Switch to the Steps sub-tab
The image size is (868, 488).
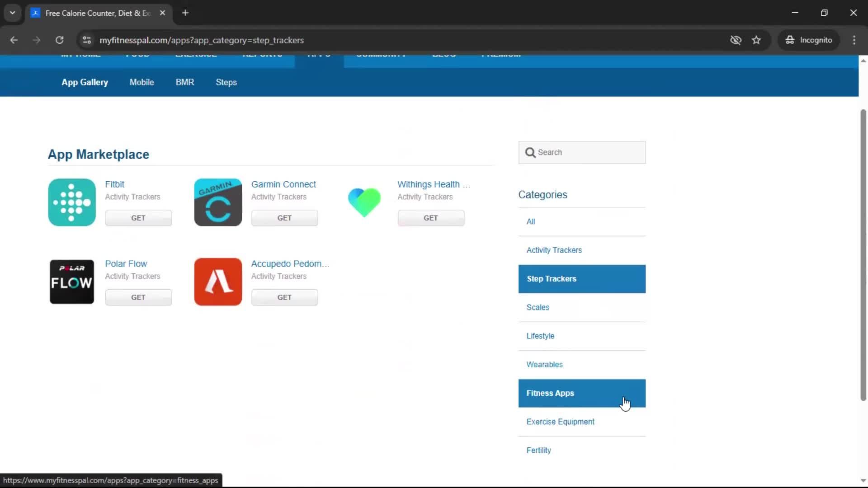226,82
